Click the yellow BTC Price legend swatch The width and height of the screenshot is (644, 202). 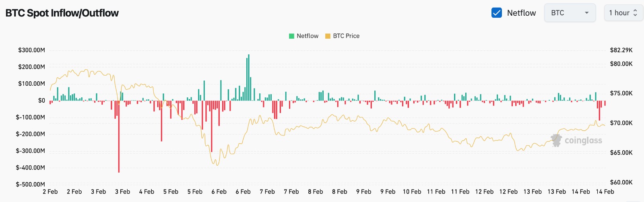[x=328, y=36]
